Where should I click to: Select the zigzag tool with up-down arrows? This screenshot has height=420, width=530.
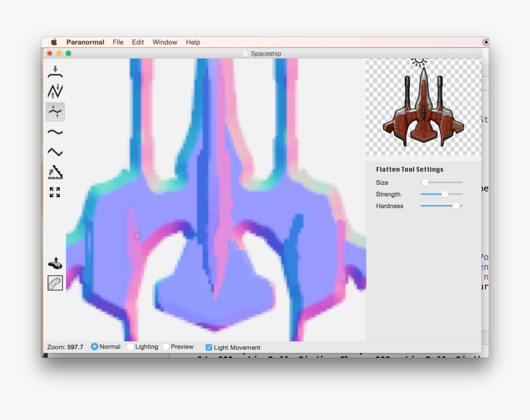55,91
